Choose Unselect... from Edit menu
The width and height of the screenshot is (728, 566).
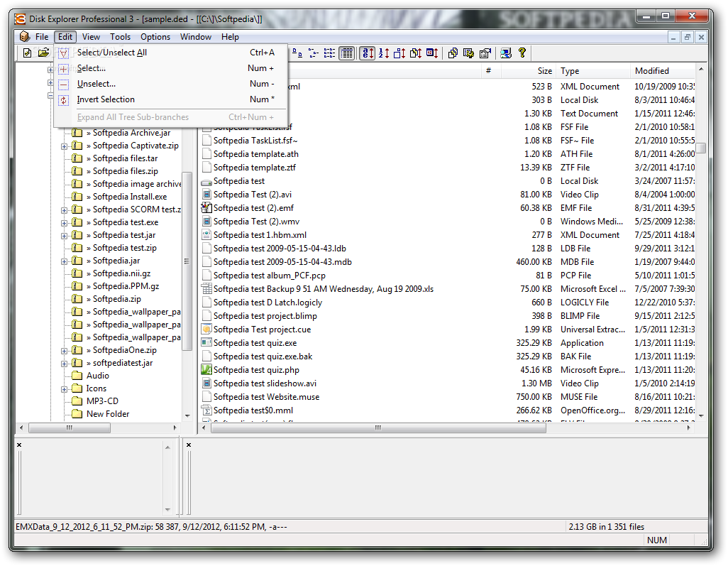click(x=171, y=84)
